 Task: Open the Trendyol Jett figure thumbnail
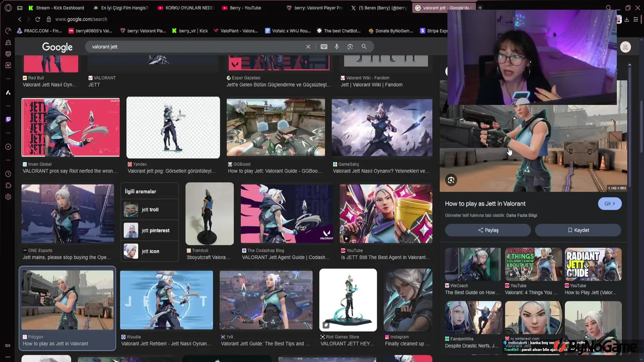click(x=209, y=214)
